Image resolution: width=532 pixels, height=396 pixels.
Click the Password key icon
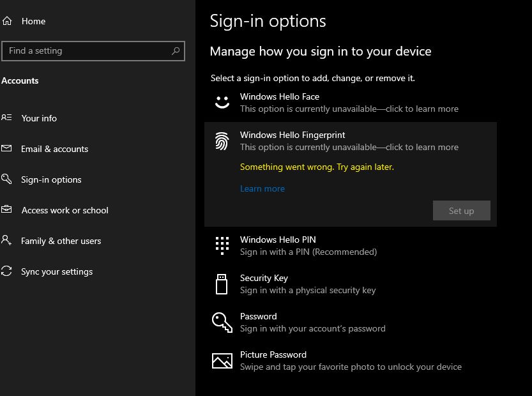click(x=222, y=323)
